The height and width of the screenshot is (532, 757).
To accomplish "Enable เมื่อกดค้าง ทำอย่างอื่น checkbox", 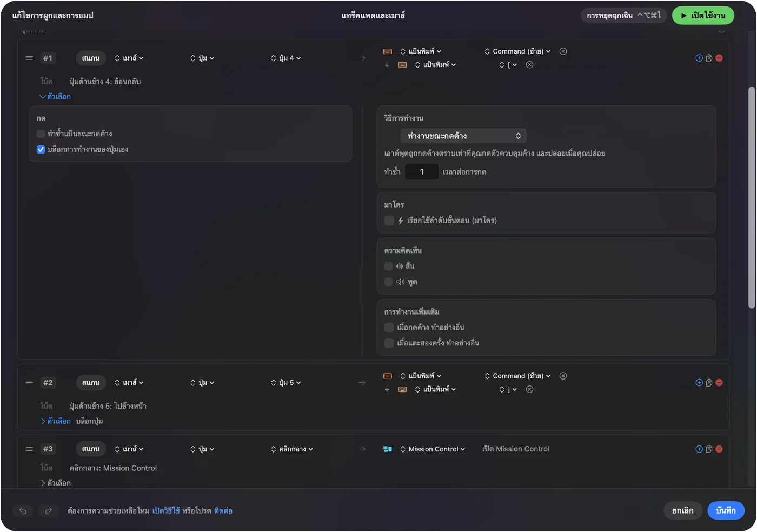I will tap(389, 327).
